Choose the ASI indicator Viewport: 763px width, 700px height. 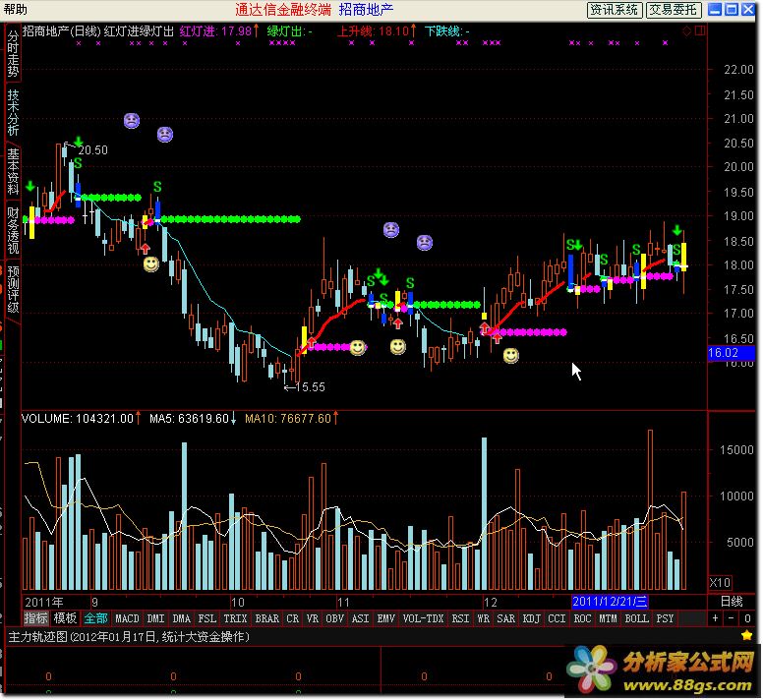click(x=360, y=617)
